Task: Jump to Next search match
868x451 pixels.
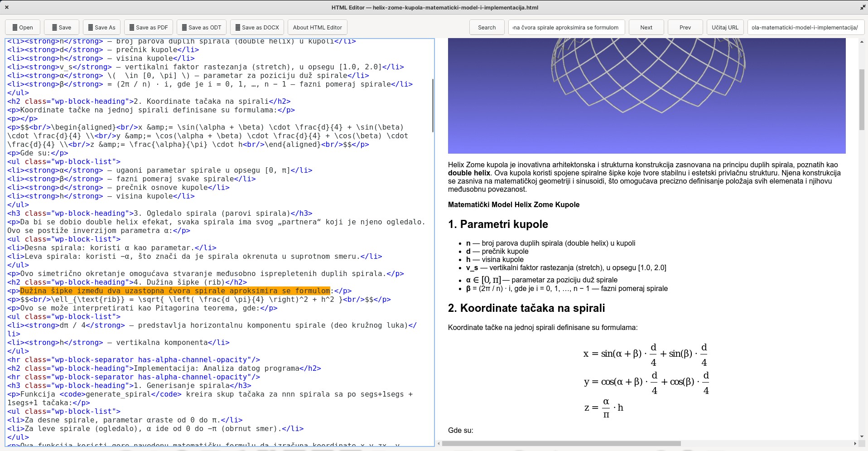Action: tap(646, 28)
